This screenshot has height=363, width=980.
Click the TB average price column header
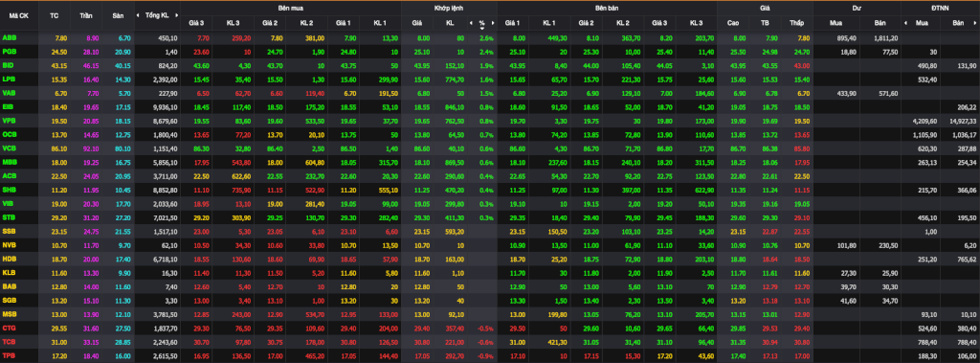pos(765,23)
